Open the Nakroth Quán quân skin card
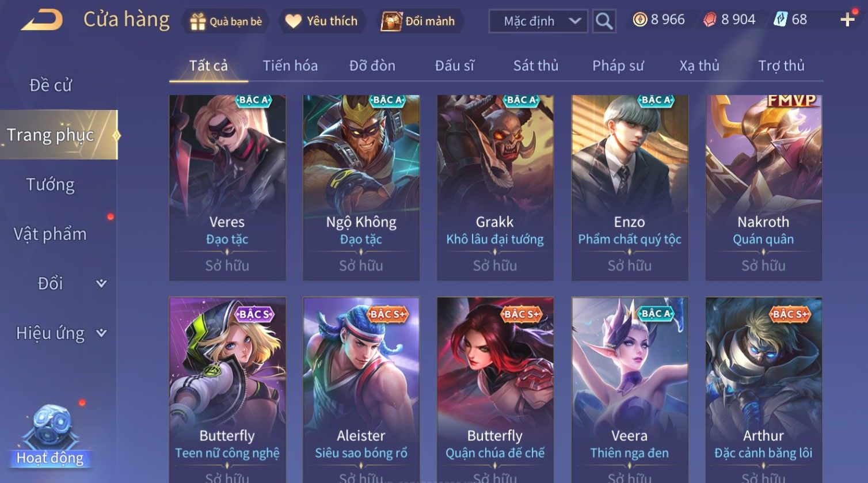Image resolution: width=868 pixels, height=483 pixels. (x=763, y=188)
